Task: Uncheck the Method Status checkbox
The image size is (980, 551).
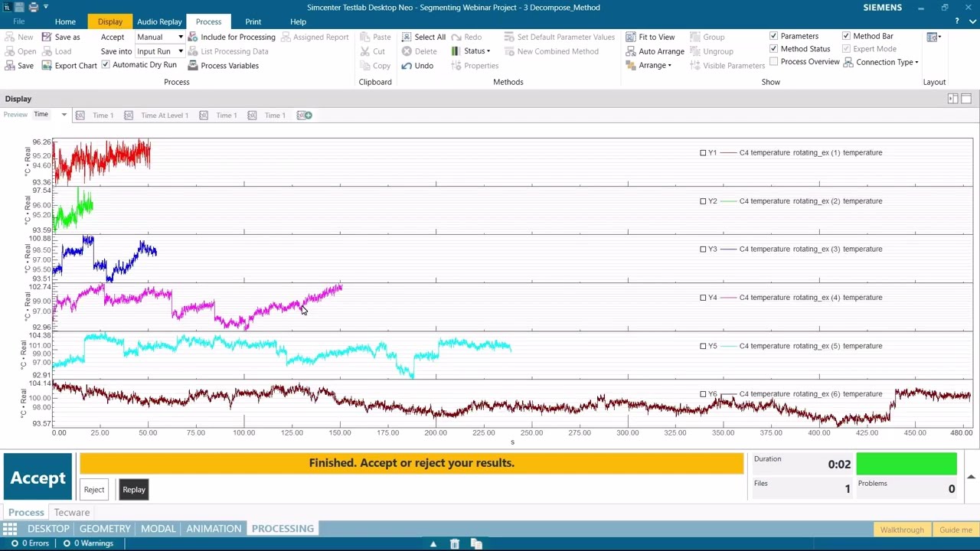Action: coord(773,49)
